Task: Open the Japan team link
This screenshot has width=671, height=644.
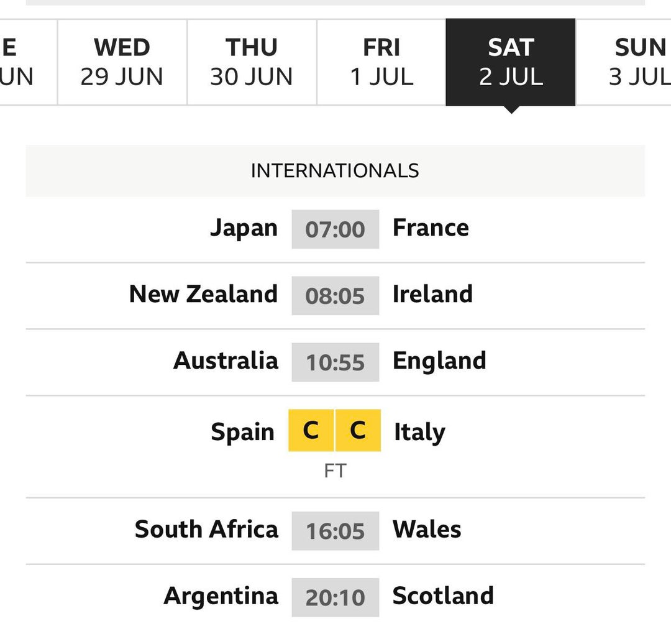Action: (244, 228)
